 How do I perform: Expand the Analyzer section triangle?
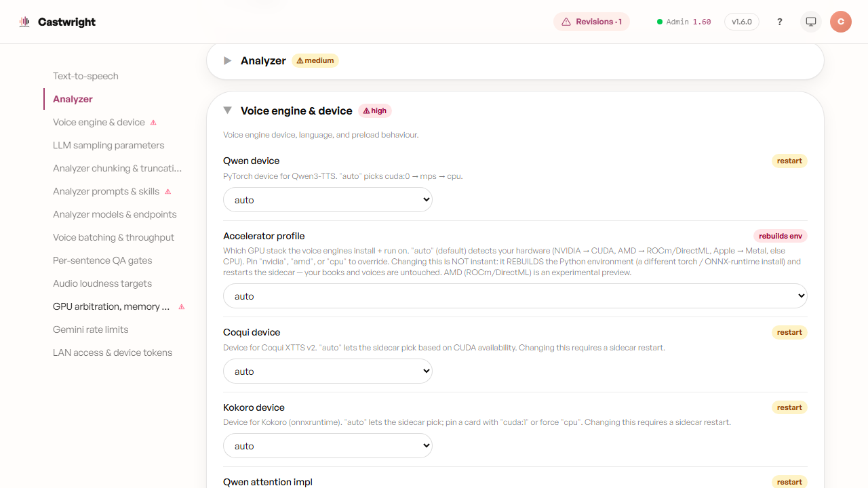tap(228, 60)
